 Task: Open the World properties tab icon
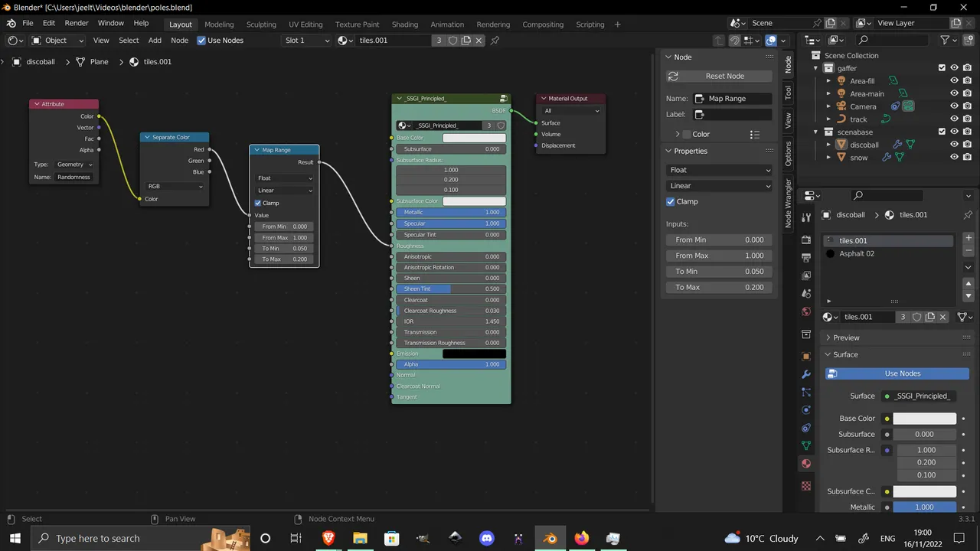pos(806,311)
